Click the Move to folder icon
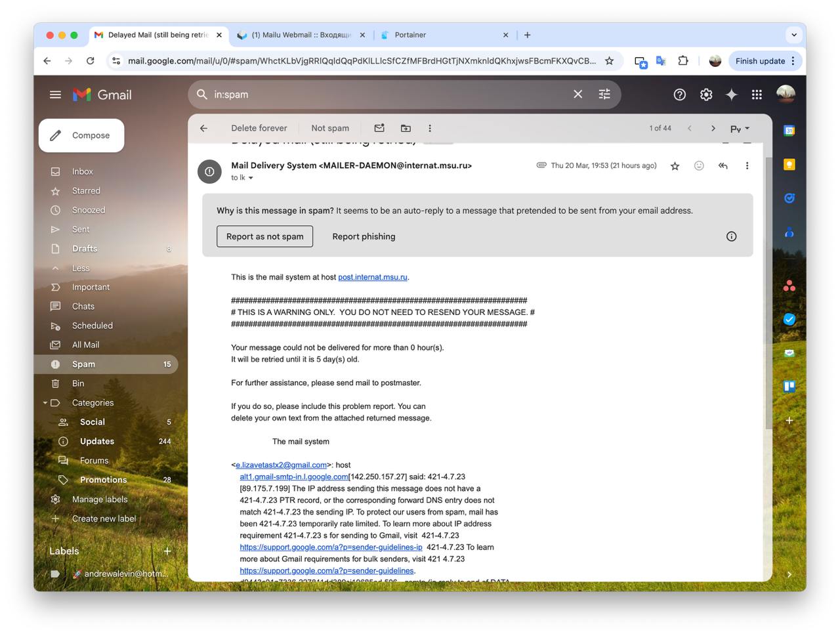The image size is (840, 636). click(x=406, y=129)
